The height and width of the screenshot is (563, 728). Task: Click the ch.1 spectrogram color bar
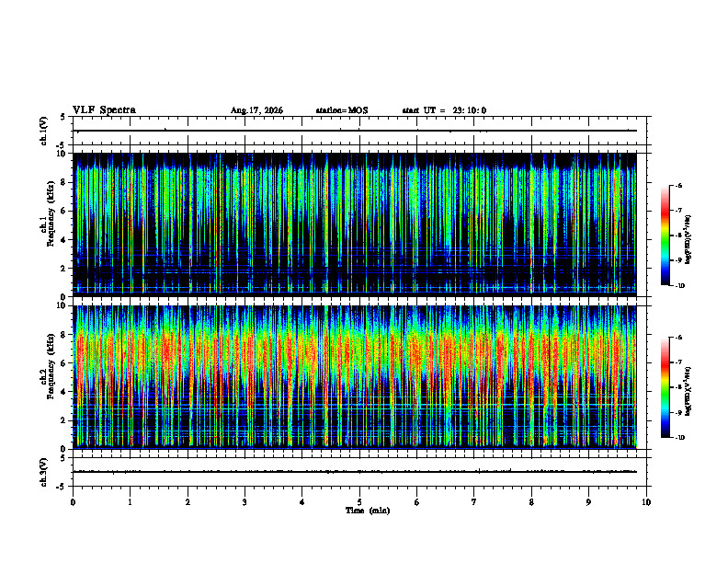[x=665, y=236]
